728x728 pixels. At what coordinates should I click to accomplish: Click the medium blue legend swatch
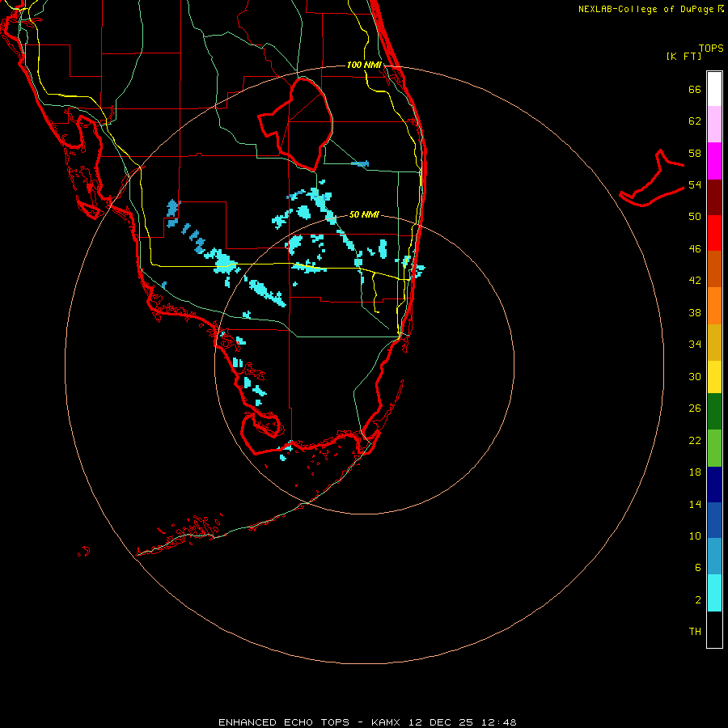click(714, 520)
